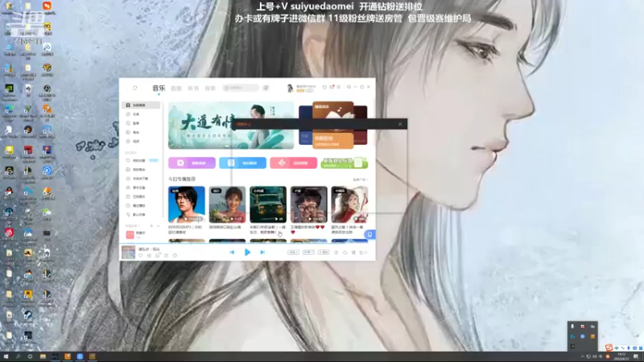Share the current song

point(167,255)
